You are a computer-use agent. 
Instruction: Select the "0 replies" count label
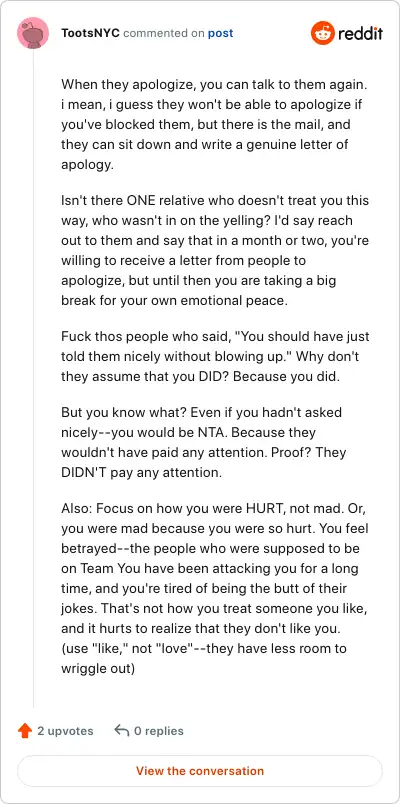(x=158, y=731)
